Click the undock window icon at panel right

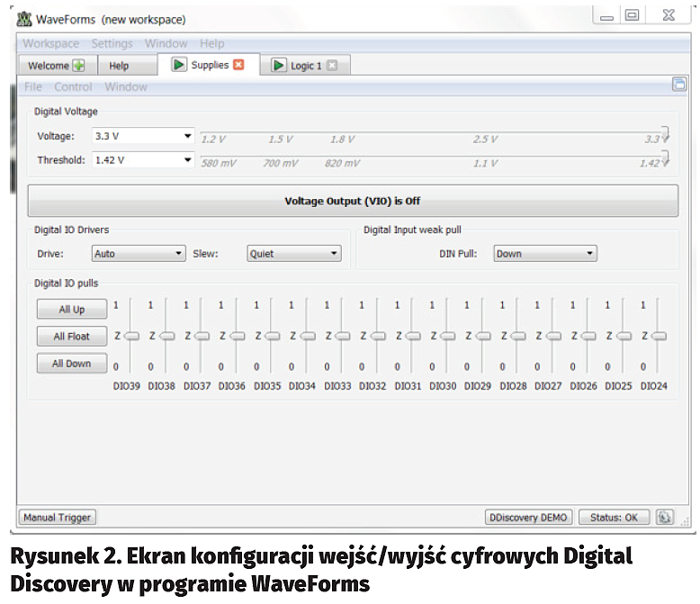pos(679,86)
